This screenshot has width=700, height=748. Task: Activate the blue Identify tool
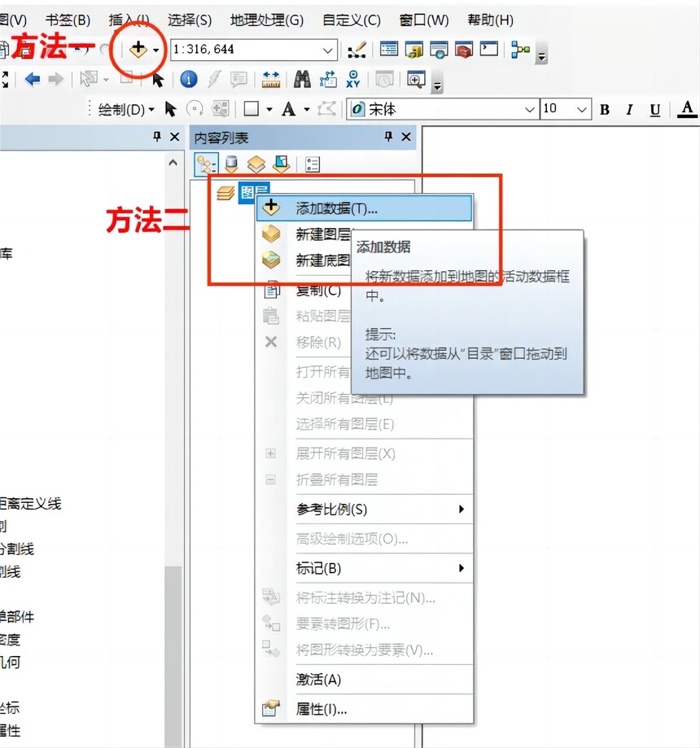[x=189, y=79]
